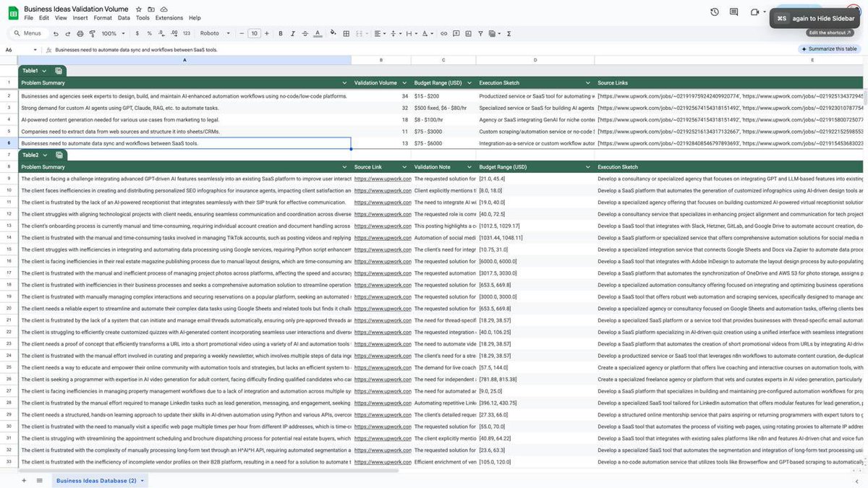Click Edit the shortcut link
The height and width of the screenshot is (488, 868).
tap(829, 33)
